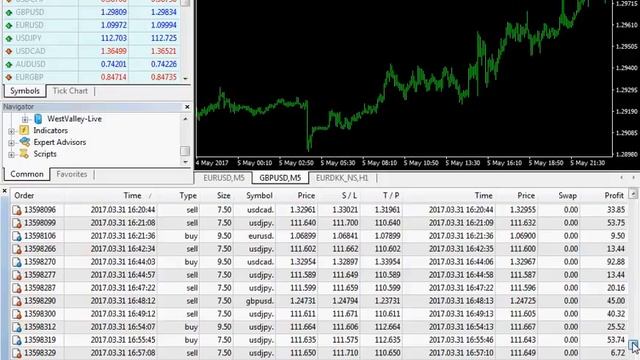The height and width of the screenshot is (360, 640).
Task: Select profit value 92.88
Action: 616,262
